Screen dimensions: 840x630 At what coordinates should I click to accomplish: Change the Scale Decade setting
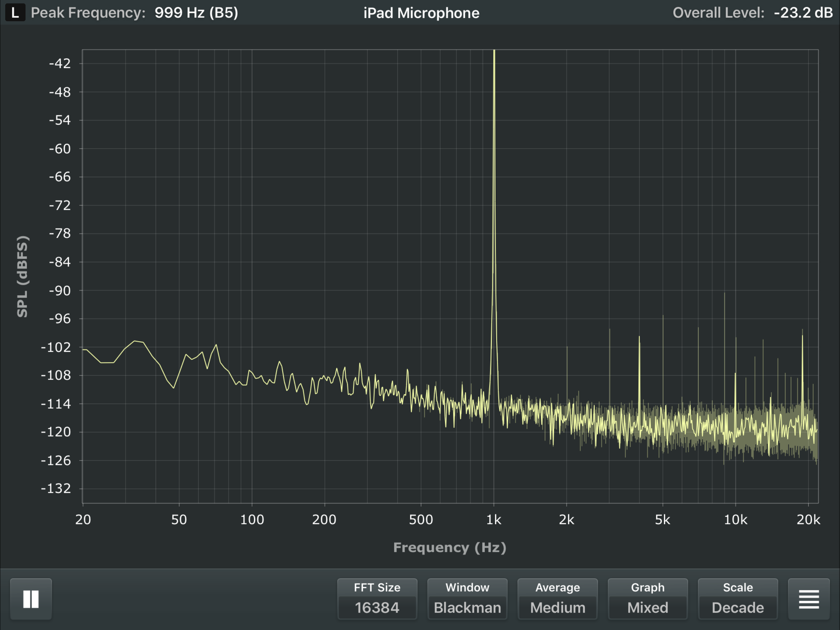(738, 599)
